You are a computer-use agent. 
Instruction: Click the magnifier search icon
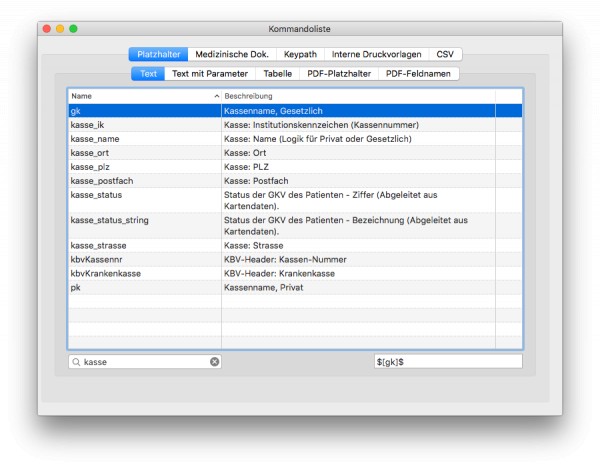pos(76,362)
